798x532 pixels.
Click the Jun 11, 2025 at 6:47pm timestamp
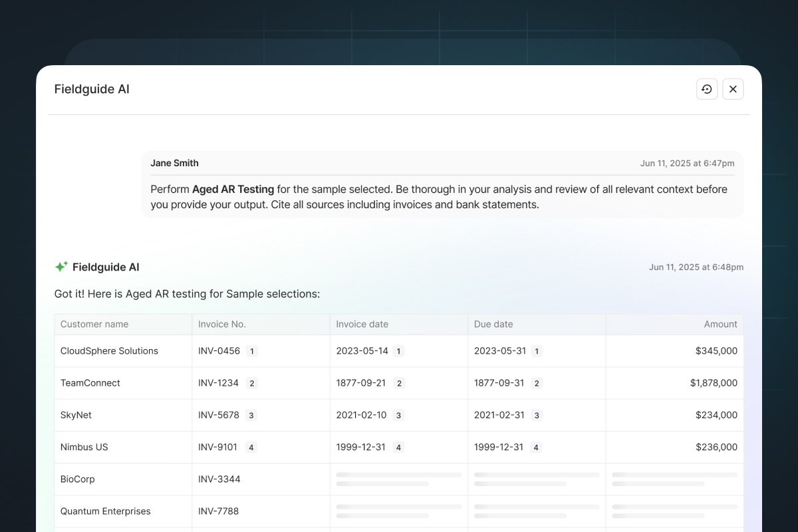coord(688,163)
